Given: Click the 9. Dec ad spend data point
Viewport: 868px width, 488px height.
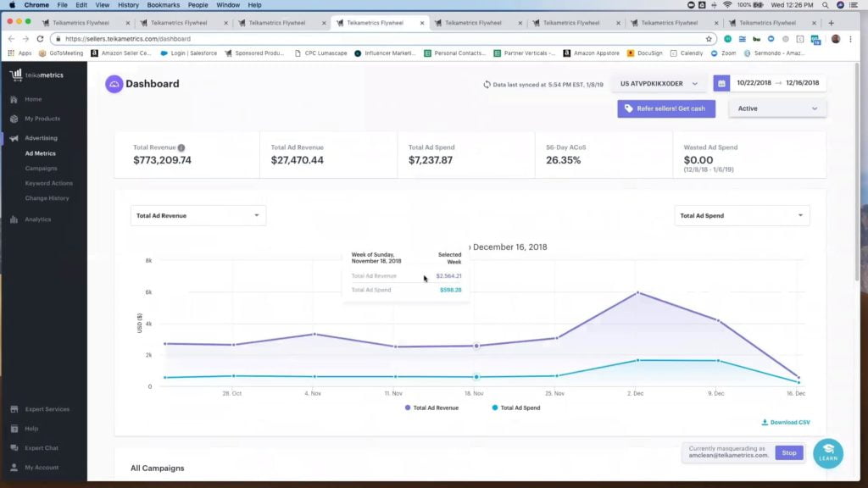Looking at the screenshot, I should (718, 361).
